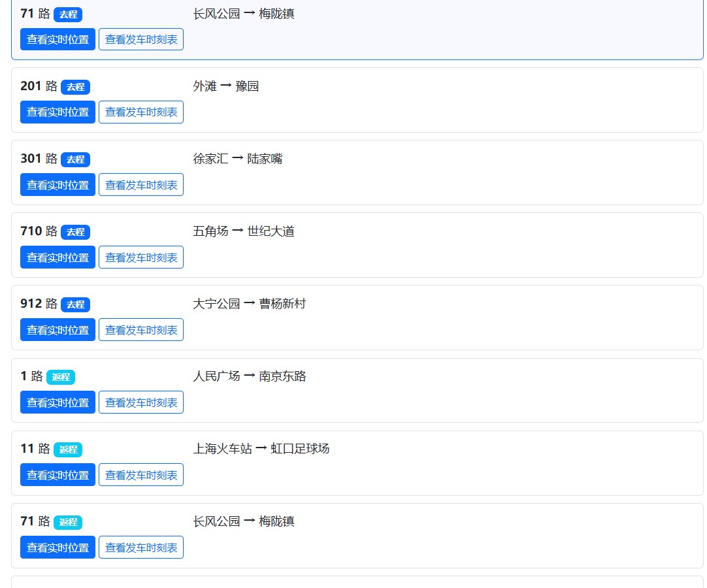The height and width of the screenshot is (588, 707).
Task: Check live location of 710路 bus
Action: click(58, 257)
